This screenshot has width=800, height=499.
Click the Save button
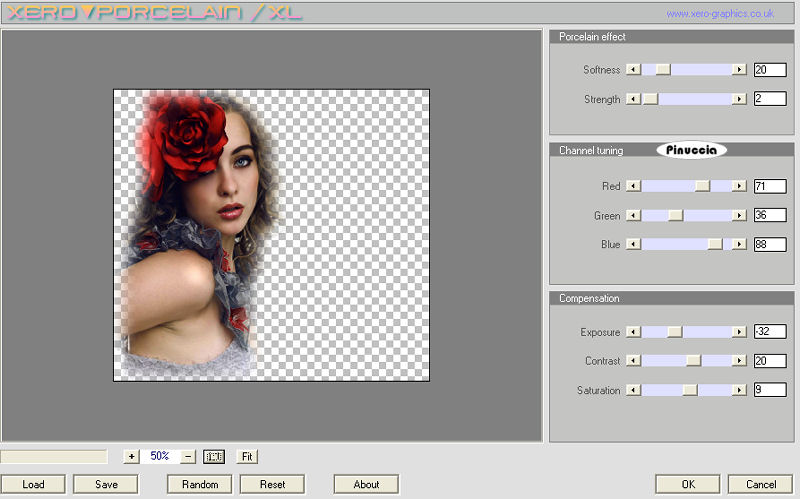(106, 484)
